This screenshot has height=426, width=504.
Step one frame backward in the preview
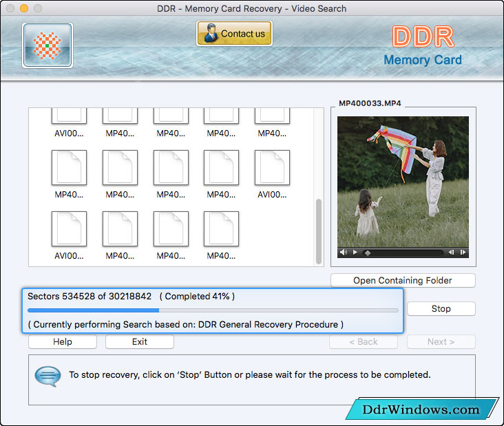coord(451,252)
